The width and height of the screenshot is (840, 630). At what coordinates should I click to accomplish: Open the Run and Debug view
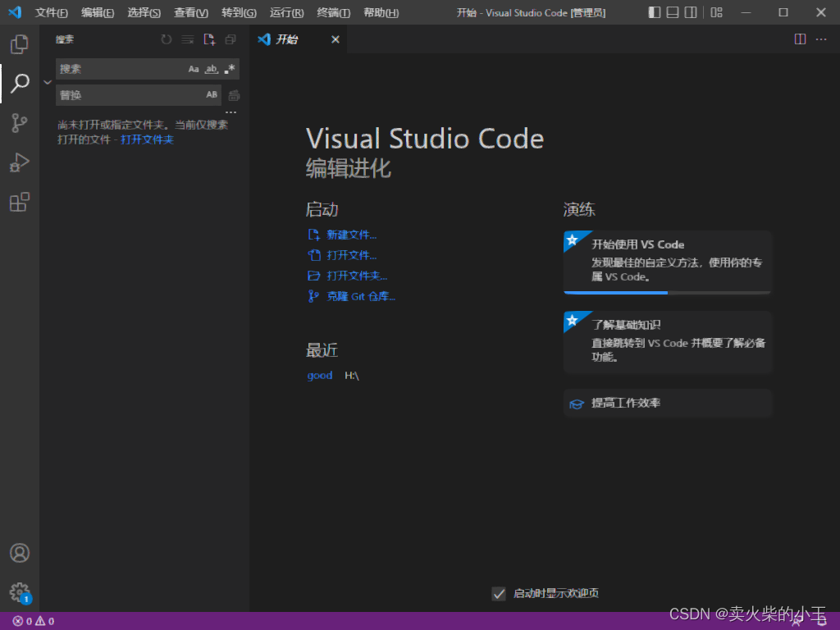(x=20, y=162)
